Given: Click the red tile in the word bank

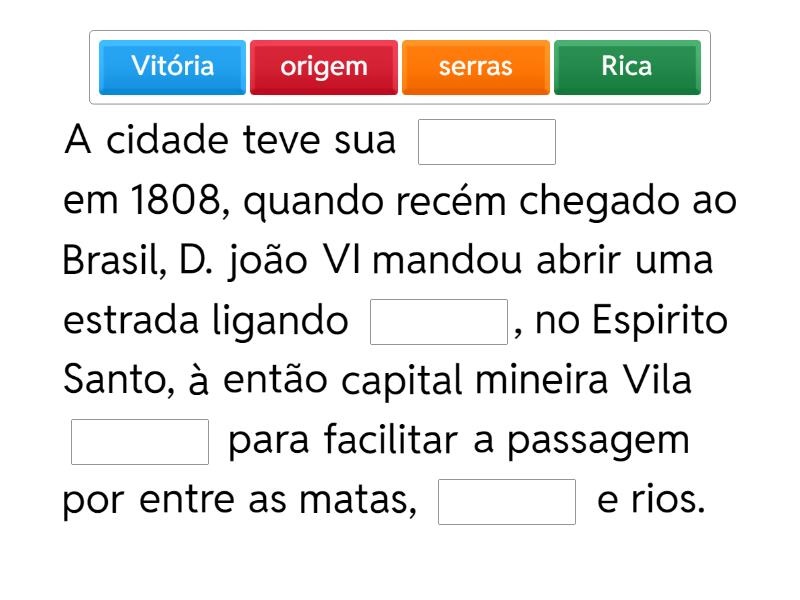Looking at the screenshot, I should pos(324,67).
